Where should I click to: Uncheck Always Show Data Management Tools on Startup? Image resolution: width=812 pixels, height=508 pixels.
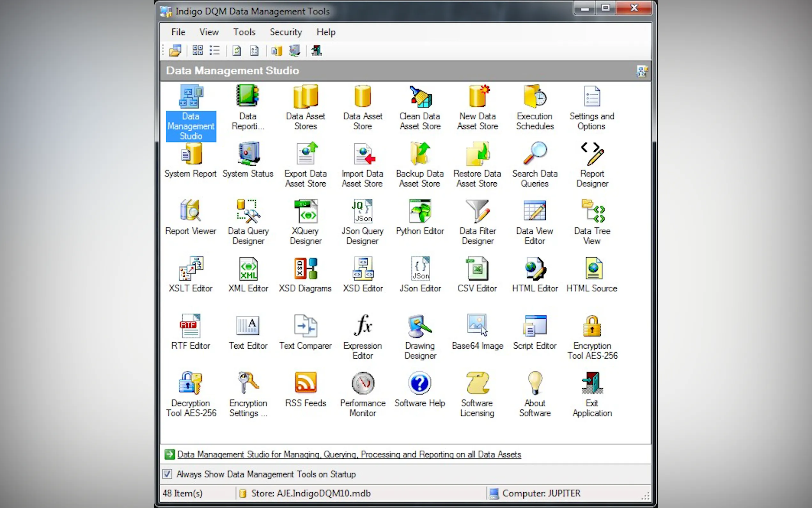[167, 474]
